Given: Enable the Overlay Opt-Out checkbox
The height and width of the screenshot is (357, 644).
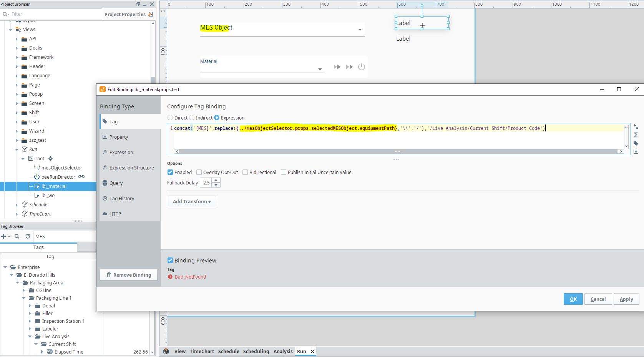Looking at the screenshot, I should (x=199, y=173).
